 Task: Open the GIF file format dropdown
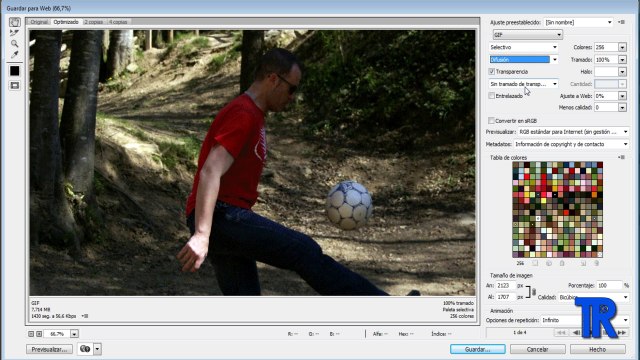[x=528, y=35]
